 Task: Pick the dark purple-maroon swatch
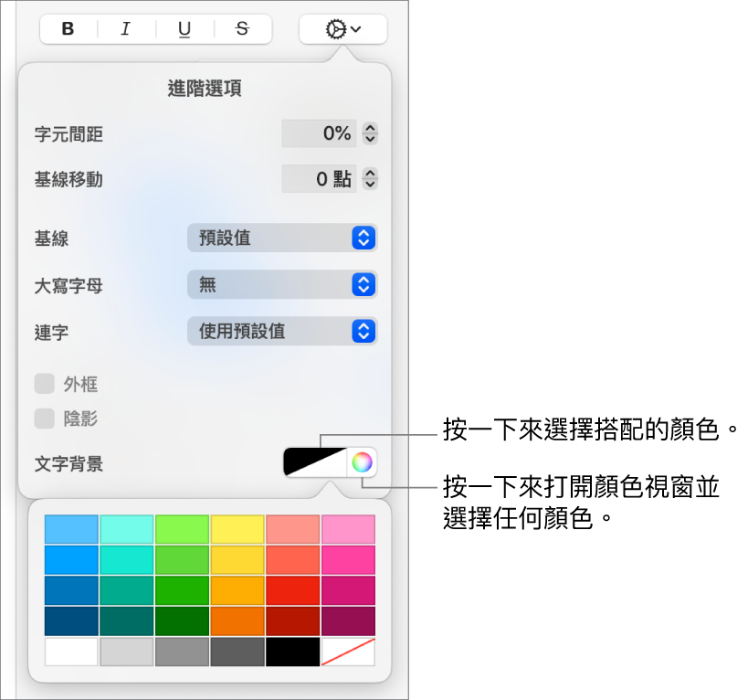coord(348,620)
